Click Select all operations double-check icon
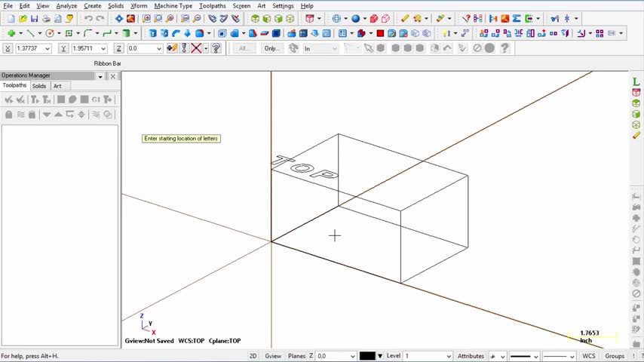644x362 pixels. tap(8, 100)
